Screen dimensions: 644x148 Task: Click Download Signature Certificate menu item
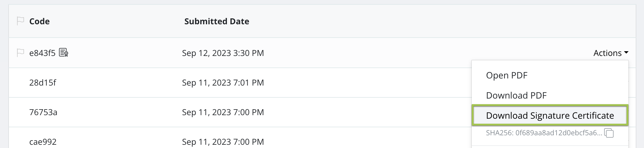click(x=550, y=115)
